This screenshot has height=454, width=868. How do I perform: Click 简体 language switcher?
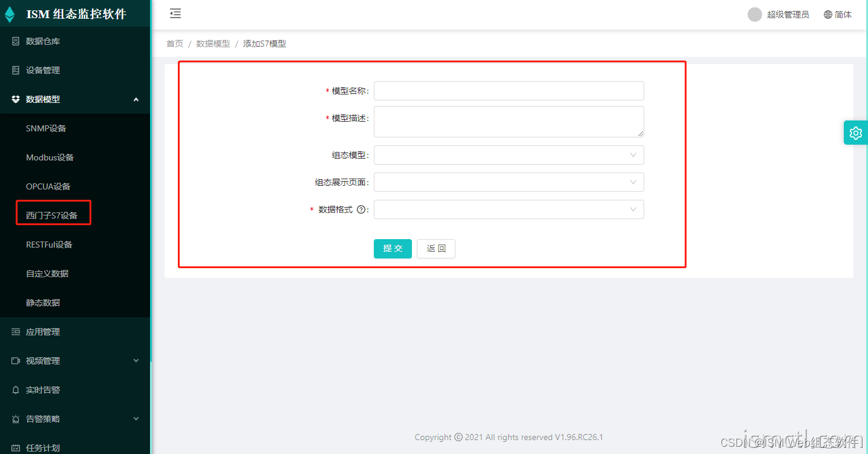843,15
